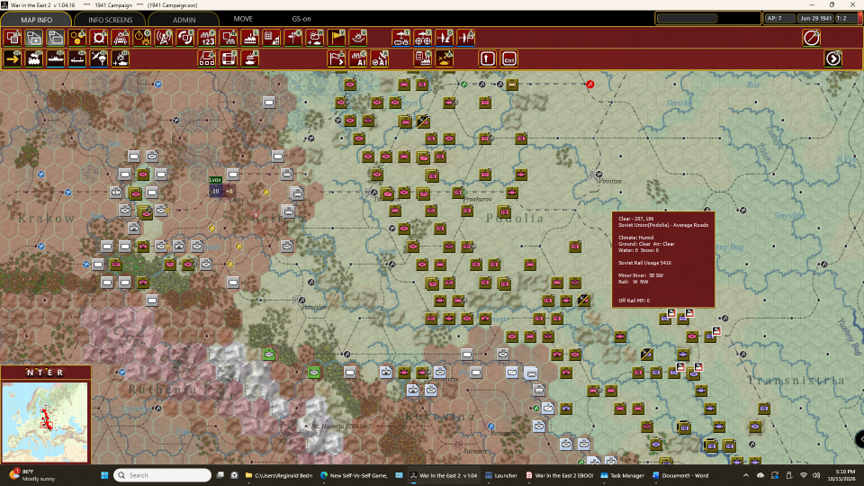Click the circle-slash icon at toolbar right
The width and height of the screenshot is (864, 486).
pyautogui.click(x=811, y=38)
